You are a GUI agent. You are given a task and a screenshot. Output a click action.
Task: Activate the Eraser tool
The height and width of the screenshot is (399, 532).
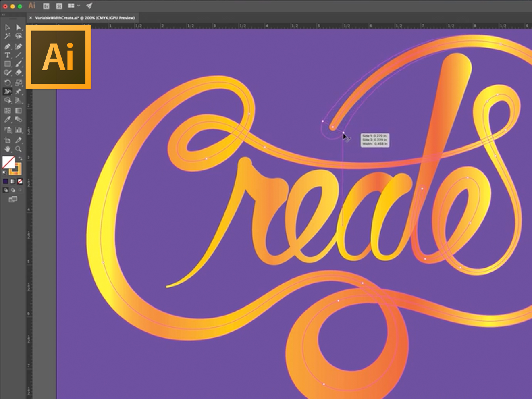pyautogui.click(x=19, y=73)
